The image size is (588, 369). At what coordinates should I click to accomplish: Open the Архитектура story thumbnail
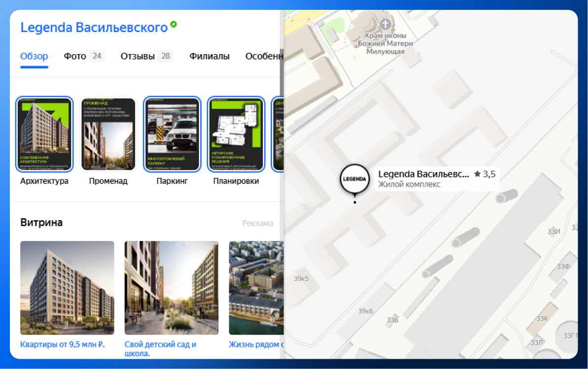coord(44,134)
